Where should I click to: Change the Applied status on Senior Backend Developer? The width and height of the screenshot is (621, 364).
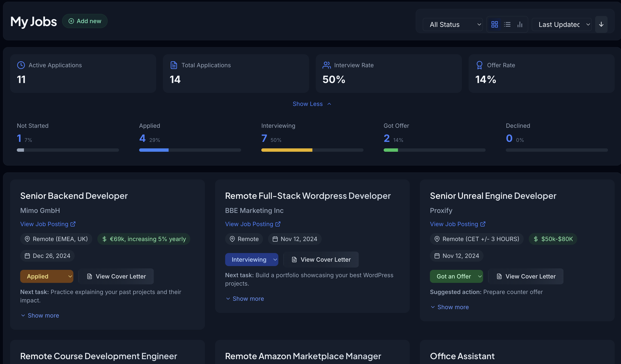pyautogui.click(x=47, y=276)
